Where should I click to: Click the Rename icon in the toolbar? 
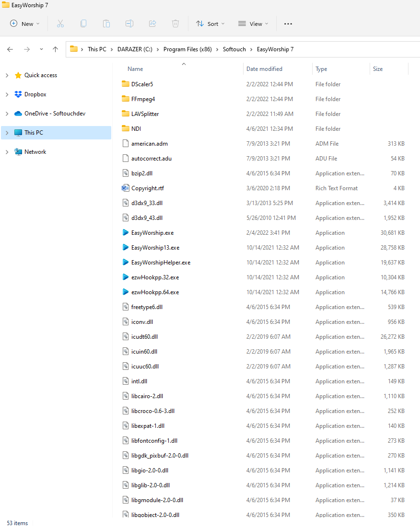(129, 23)
